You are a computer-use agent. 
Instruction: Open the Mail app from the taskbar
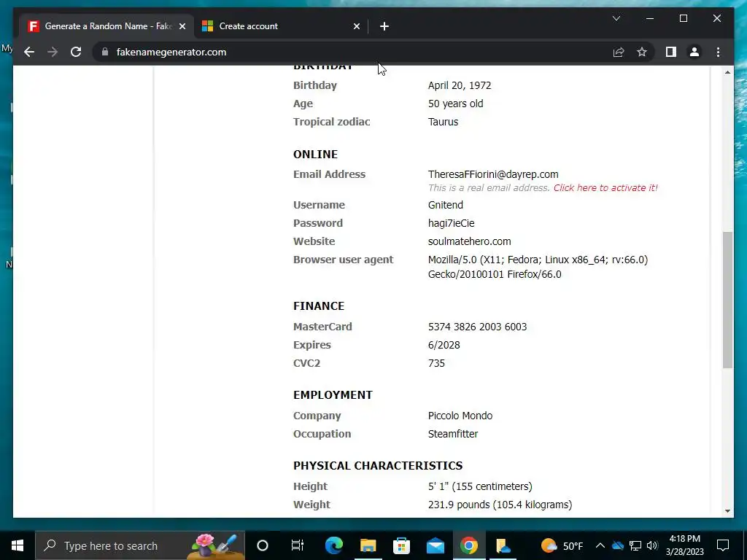[x=435, y=545]
